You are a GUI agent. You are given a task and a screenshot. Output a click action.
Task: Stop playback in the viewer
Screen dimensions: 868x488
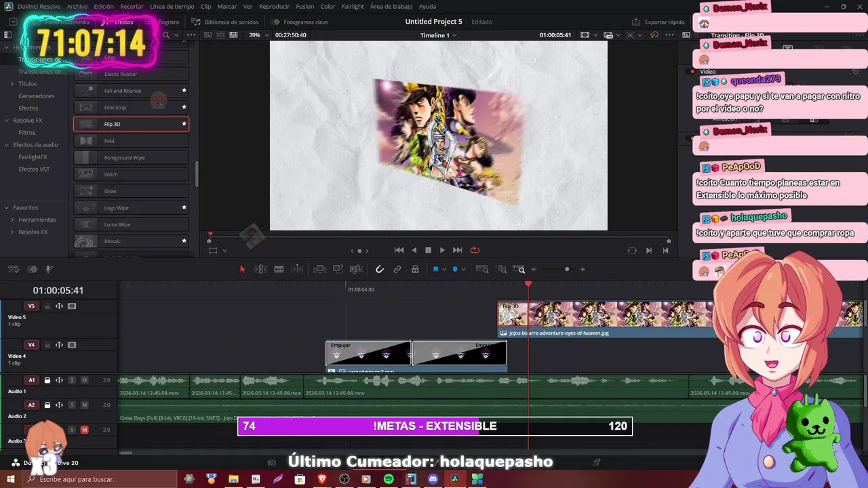[x=428, y=250]
